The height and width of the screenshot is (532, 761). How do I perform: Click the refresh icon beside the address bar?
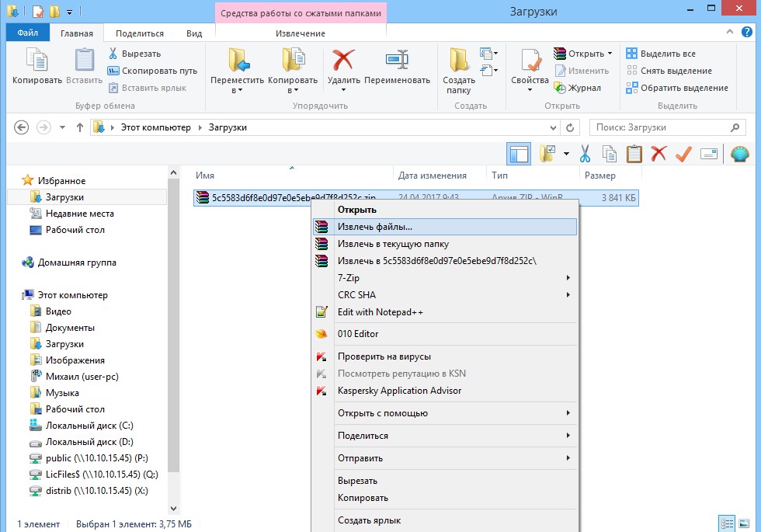(x=570, y=127)
